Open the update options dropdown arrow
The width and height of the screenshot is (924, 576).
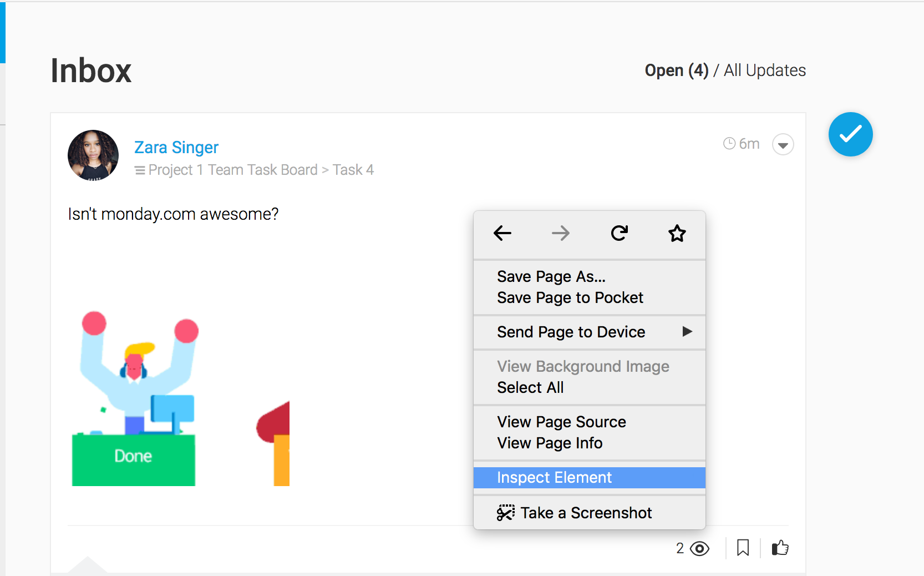[783, 145]
